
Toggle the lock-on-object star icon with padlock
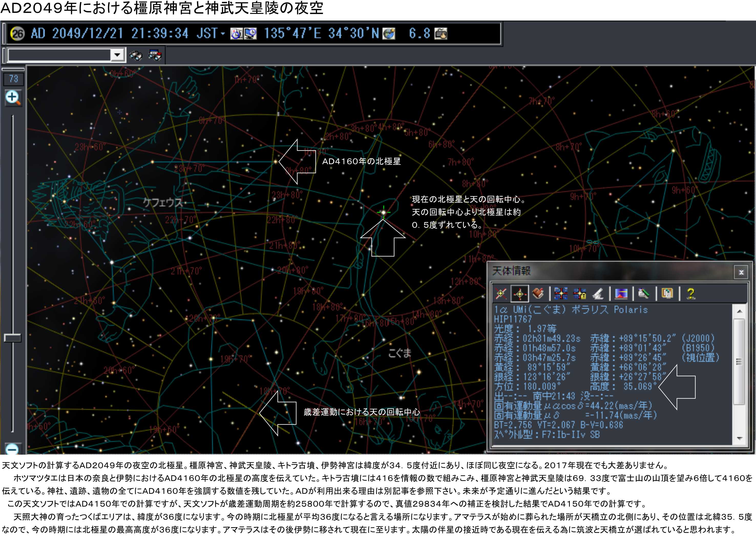(580, 293)
